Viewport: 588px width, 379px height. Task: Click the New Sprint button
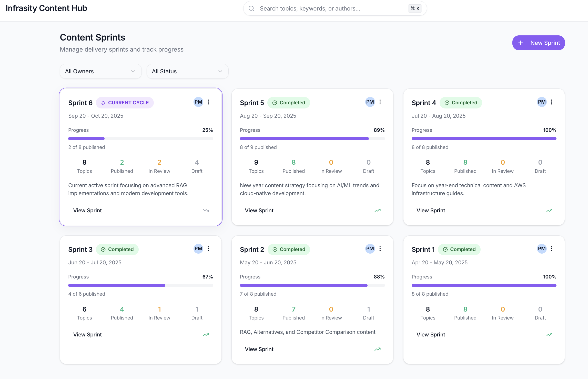[538, 43]
